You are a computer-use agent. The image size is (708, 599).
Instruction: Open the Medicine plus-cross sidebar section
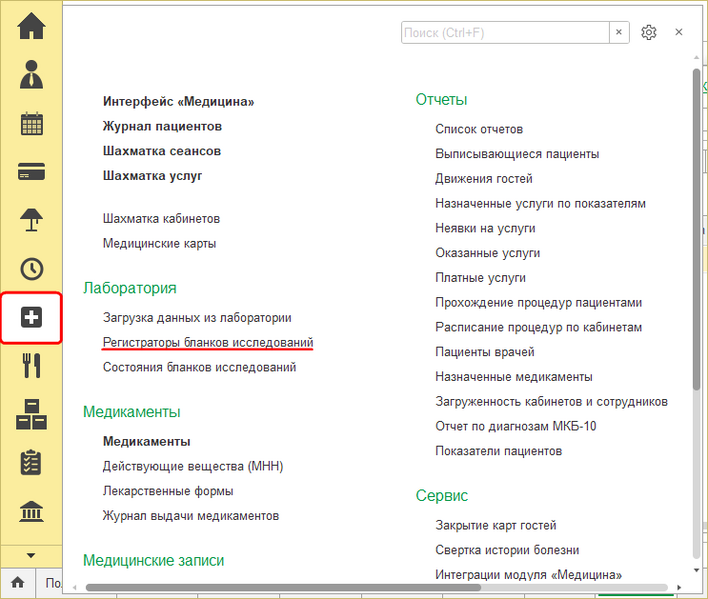[x=31, y=317]
